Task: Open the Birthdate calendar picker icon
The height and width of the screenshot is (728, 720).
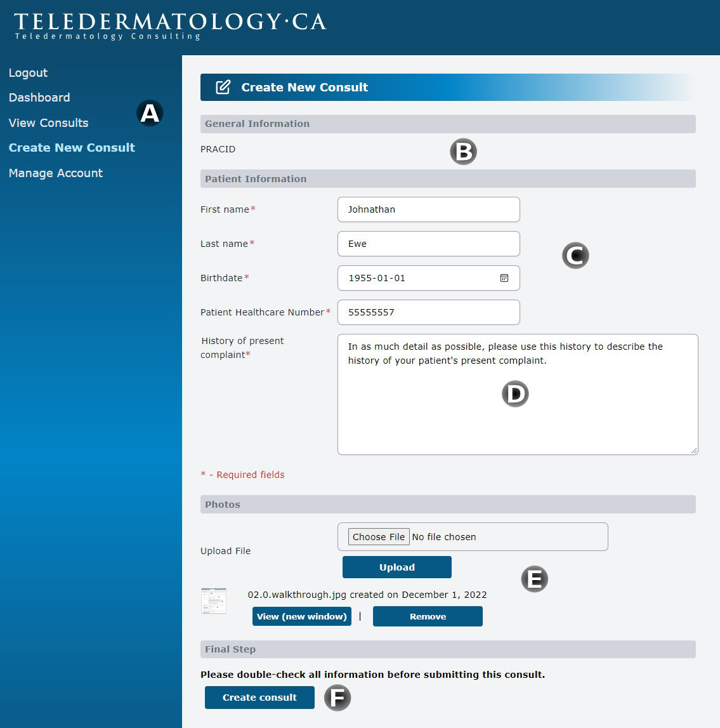Action: (504, 278)
